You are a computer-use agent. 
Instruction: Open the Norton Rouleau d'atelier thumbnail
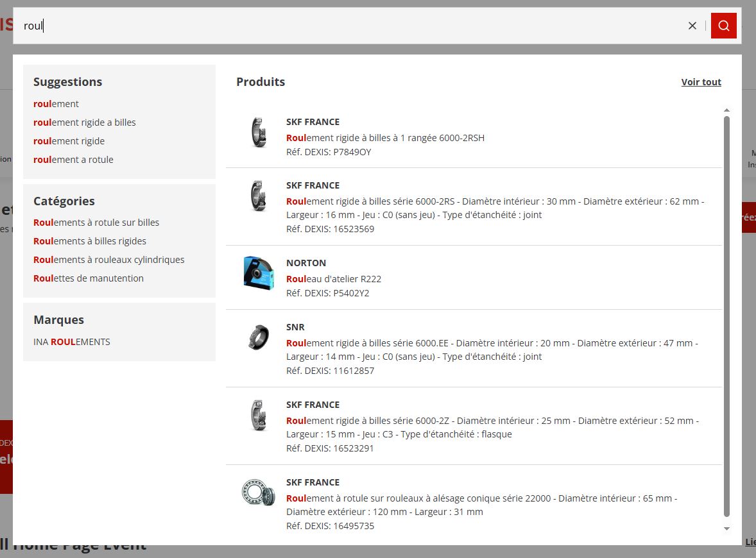(259, 273)
